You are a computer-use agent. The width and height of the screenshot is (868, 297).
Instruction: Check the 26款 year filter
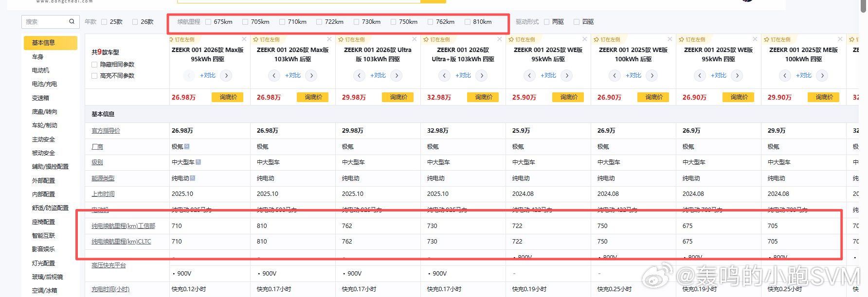[x=135, y=22]
